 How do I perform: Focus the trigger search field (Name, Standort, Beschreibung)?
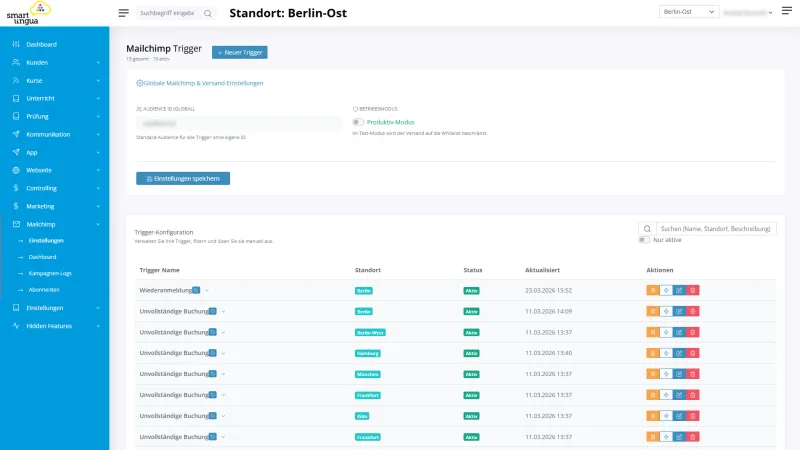coord(715,229)
